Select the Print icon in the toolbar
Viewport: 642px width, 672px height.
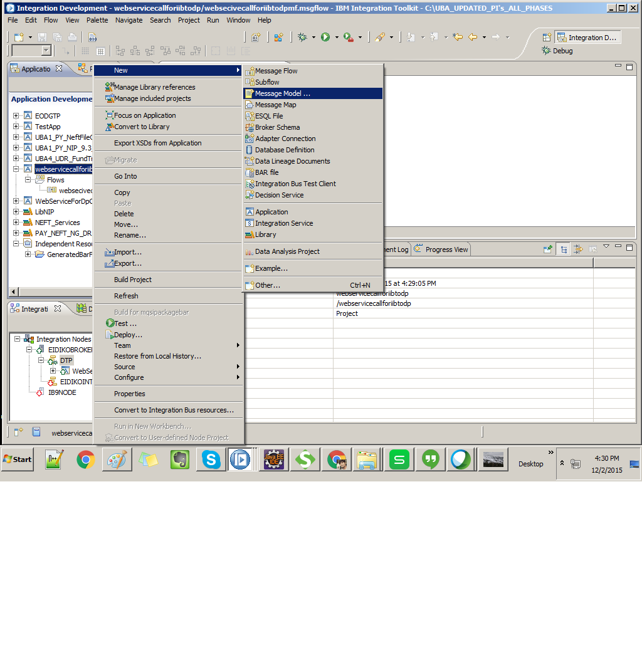(71, 37)
